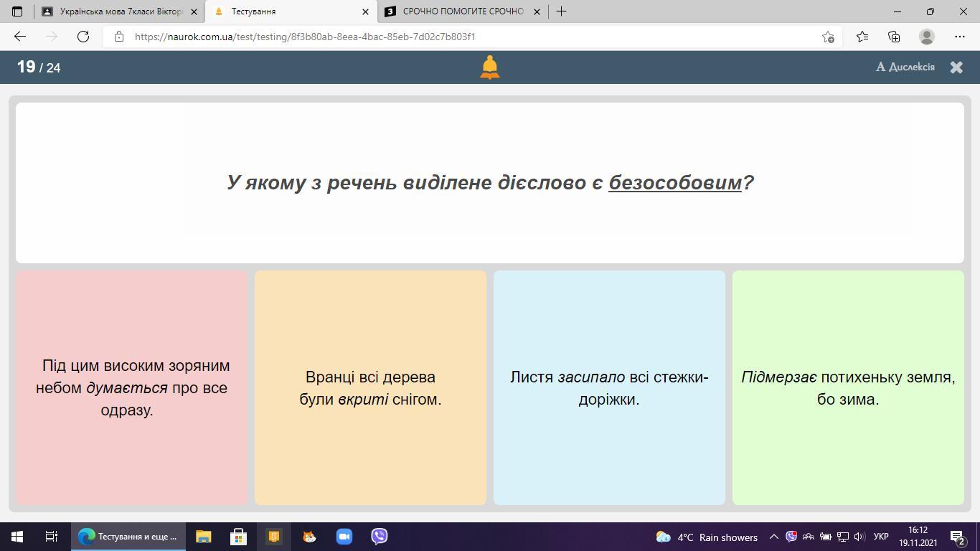Open Viber from the taskbar

click(x=380, y=537)
